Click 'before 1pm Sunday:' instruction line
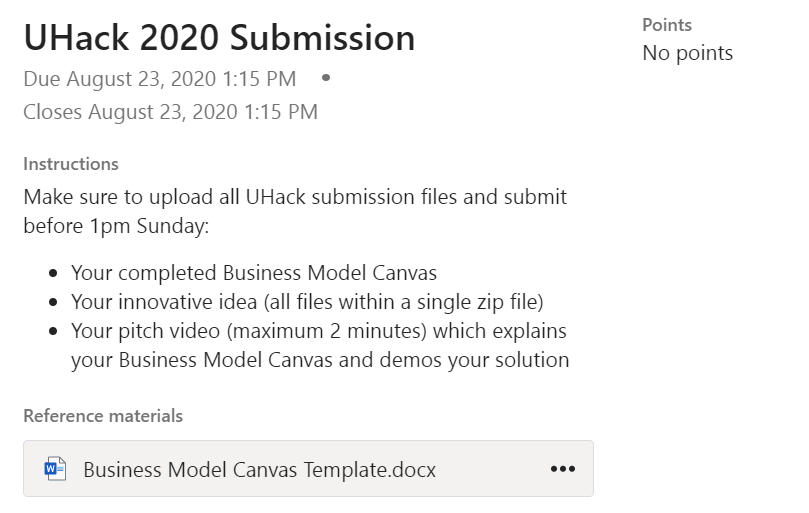Image resolution: width=809 pixels, height=513 pixels. coord(116,226)
